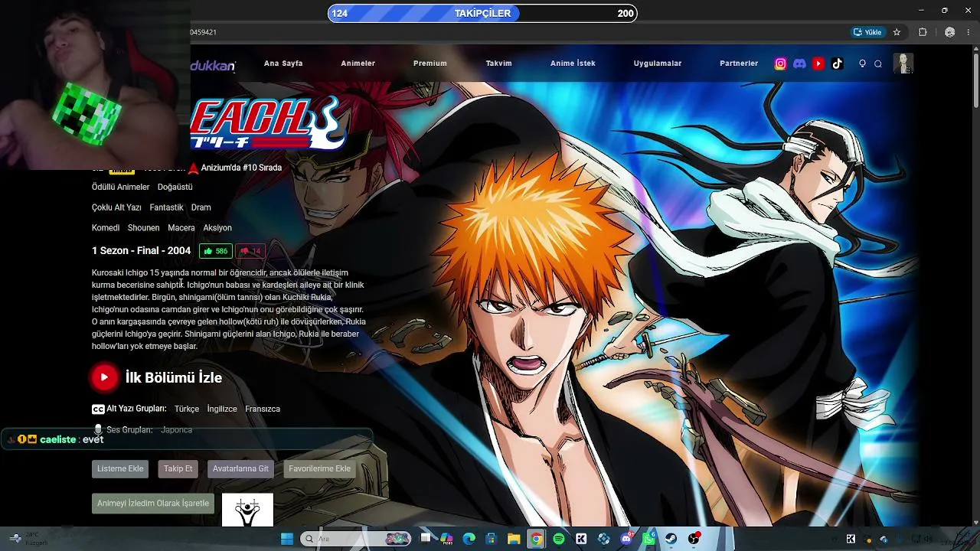Play the first episode with the red play icon

click(104, 377)
